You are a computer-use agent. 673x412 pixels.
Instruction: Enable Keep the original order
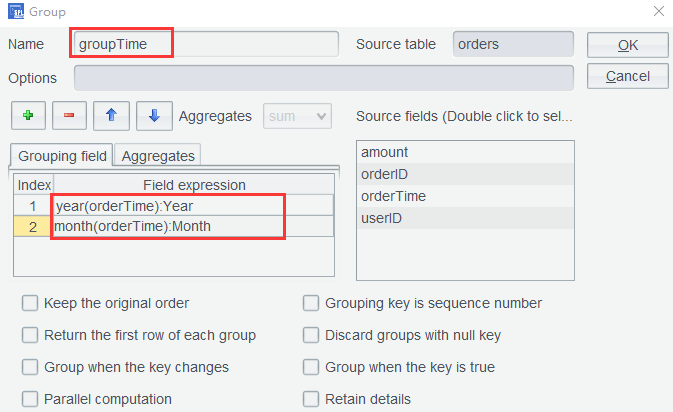(x=30, y=303)
